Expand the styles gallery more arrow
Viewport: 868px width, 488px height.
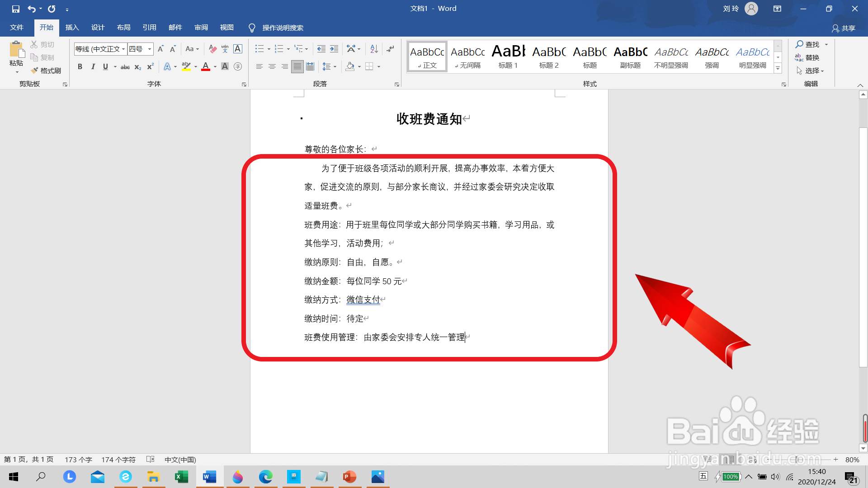point(778,68)
